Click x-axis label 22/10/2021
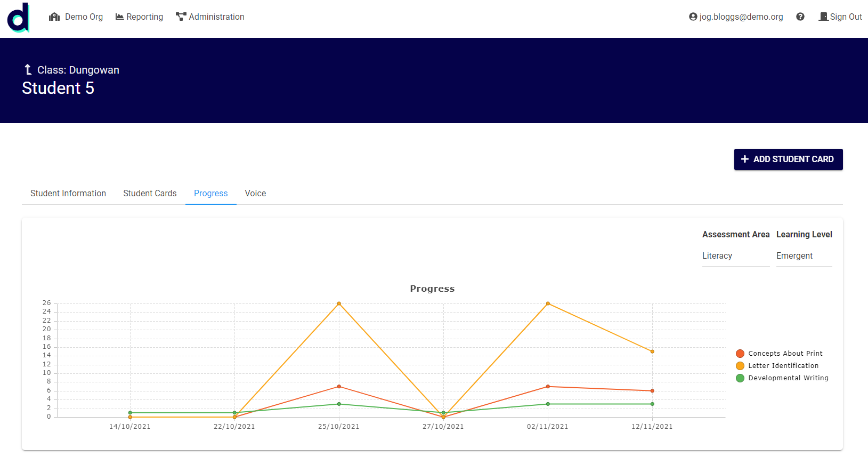This screenshot has width=868, height=456. coord(234,427)
